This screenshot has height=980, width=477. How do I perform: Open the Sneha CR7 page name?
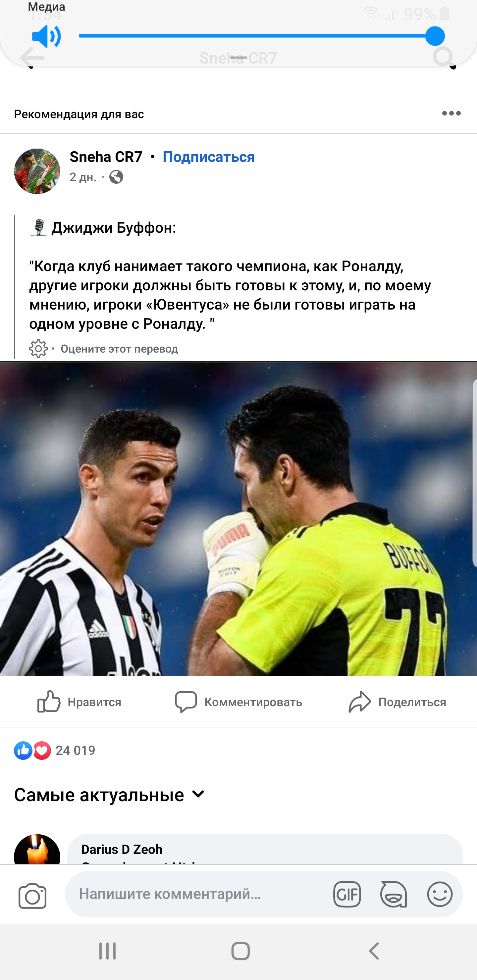(106, 157)
